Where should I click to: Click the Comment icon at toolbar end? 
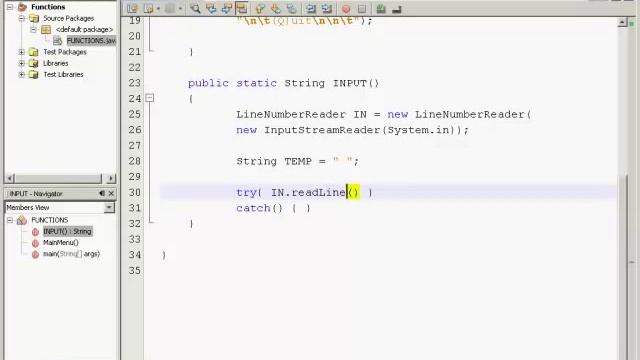pyautogui.click(x=396, y=9)
